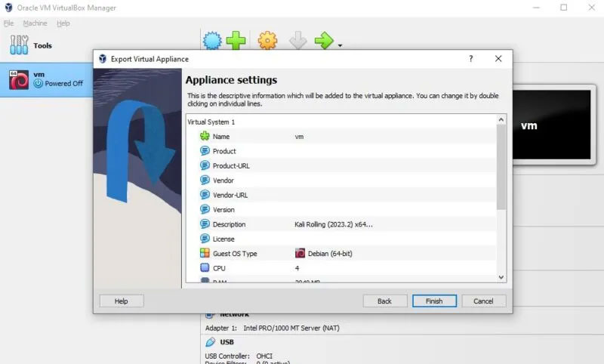Click the appliance settings scrollbar thumb
Viewport: 604px width, 364px height.
click(501, 167)
